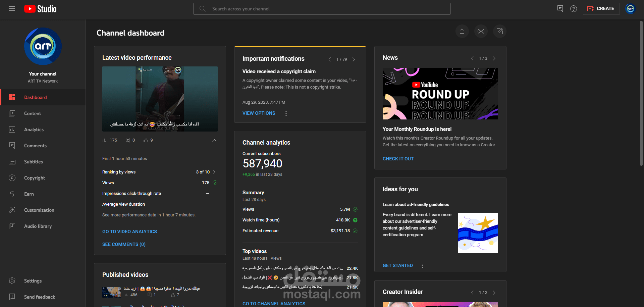644x307 pixels.
Task: Open the Content menu item
Action: click(x=43, y=113)
